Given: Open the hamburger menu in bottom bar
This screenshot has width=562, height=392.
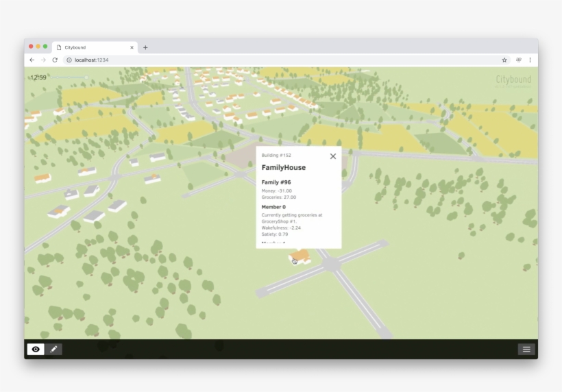Looking at the screenshot, I should [526, 350].
